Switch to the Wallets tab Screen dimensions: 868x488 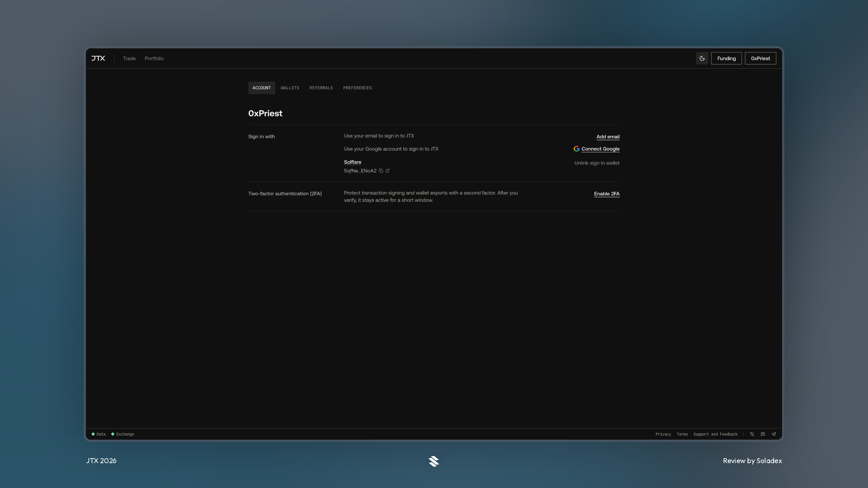290,88
